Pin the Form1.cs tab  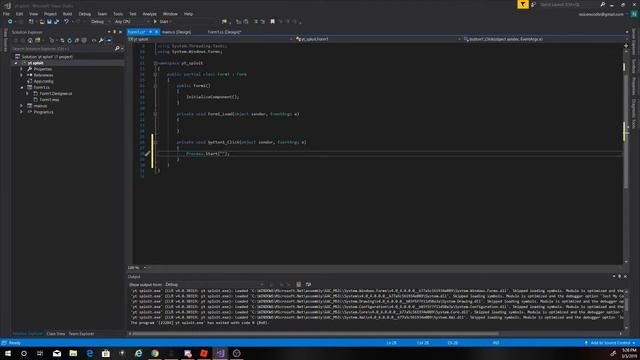pyautogui.click(x=151, y=32)
